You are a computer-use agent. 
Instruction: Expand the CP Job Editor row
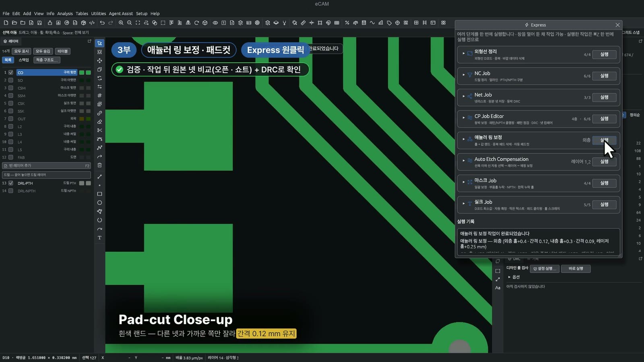tap(464, 117)
